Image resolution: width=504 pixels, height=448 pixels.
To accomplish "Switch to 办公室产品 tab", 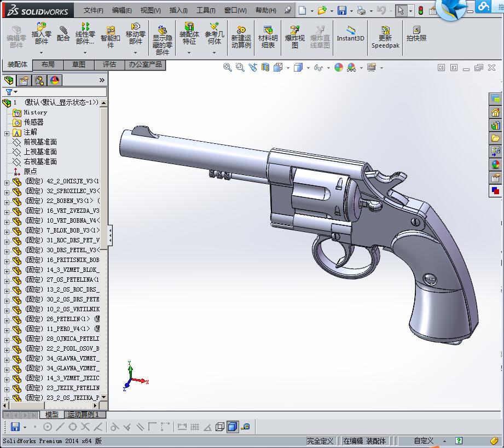I will pyautogui.click(x=145, y=65).
